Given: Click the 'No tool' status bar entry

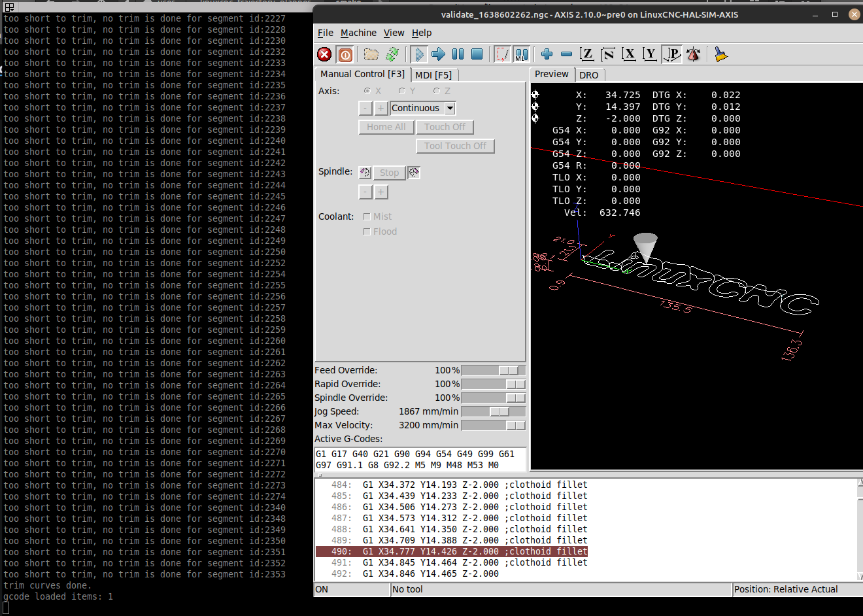Looking at the screenshot, I should click(x=561, y=589).
